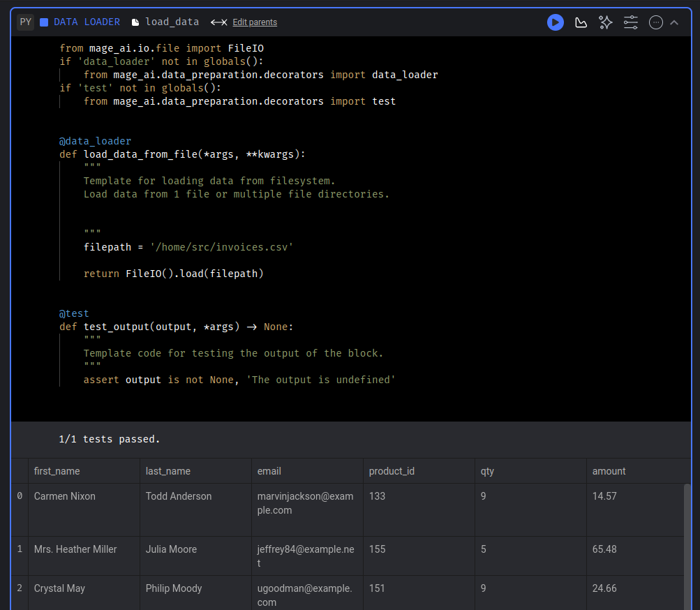Open the block settings sliders icon
This screenshot has height=610, width=700.
pyautogui.click(x=630, y=22)
